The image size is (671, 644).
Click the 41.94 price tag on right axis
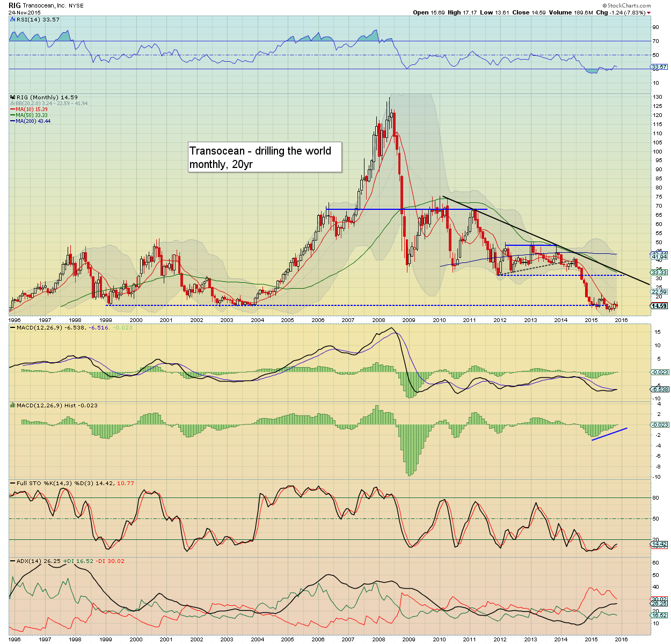(659, 257)
